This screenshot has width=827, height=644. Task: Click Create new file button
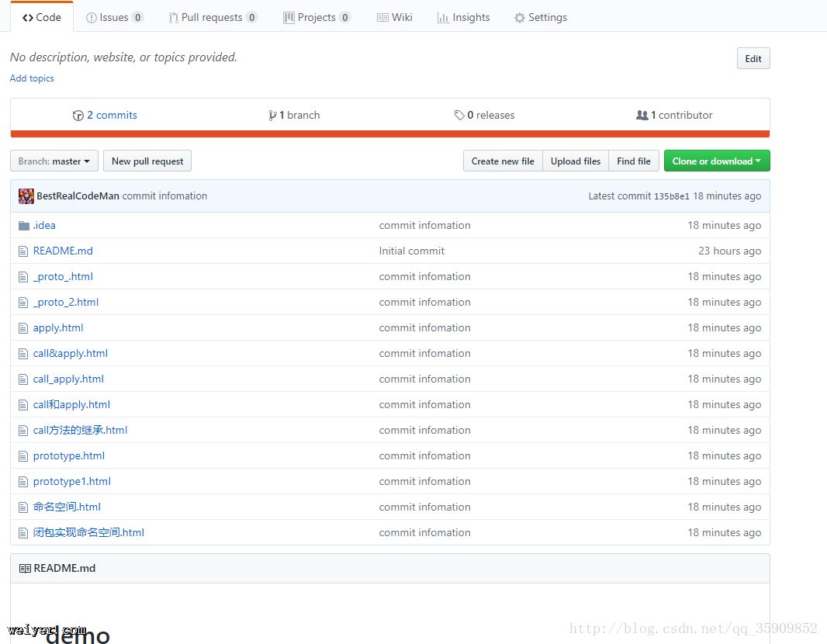pos(503,161)
